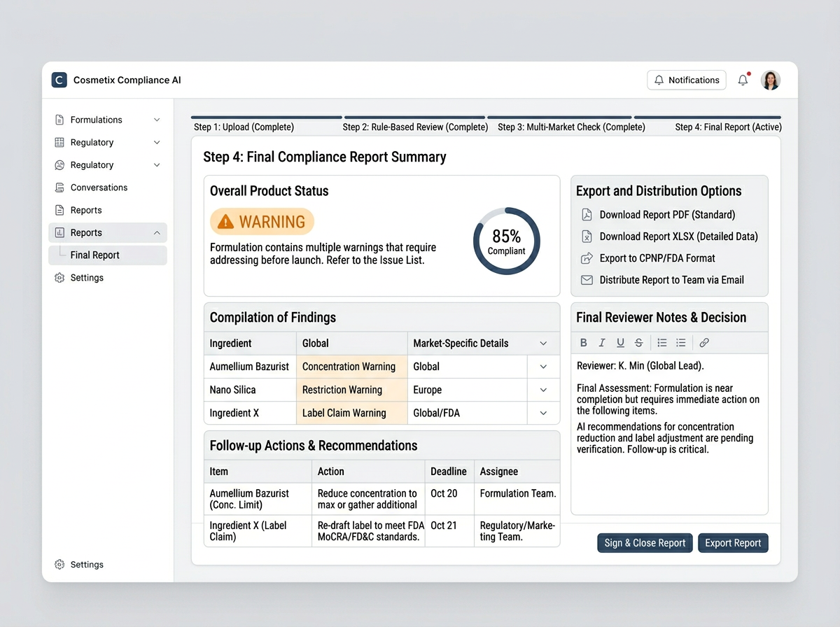The image size is (840, 627).
Task: Click the Export Report button
Action: [733, 542]
